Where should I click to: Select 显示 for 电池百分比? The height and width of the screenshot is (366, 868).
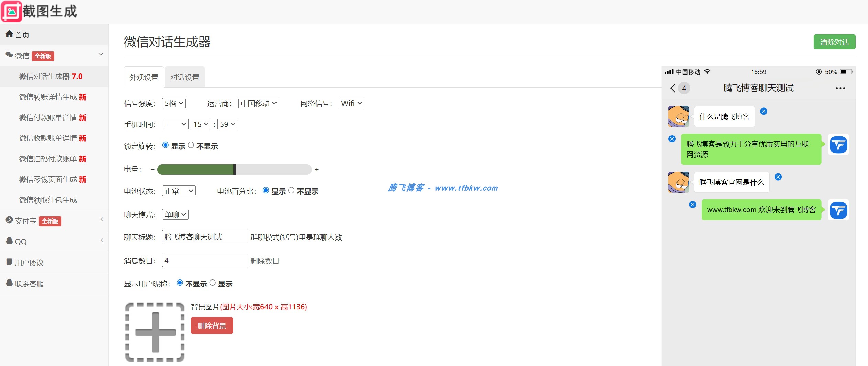(266, 191)
